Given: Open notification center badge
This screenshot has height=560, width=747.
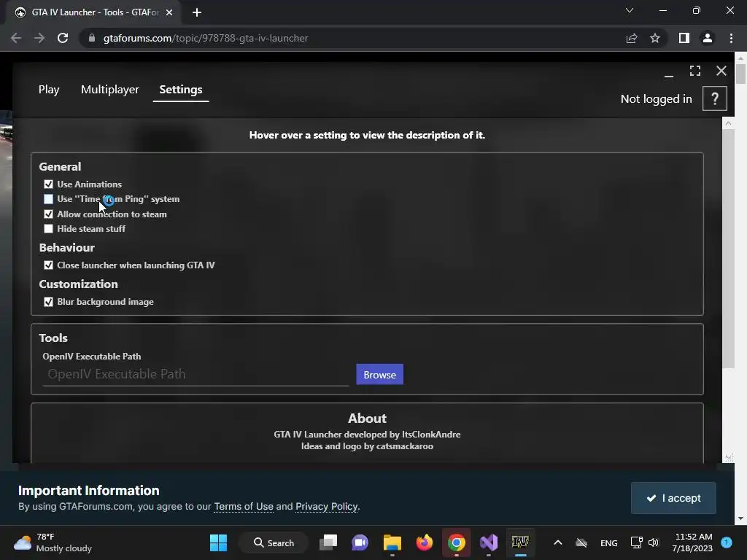Looking at the screenshot, I should tap(727, 542).
